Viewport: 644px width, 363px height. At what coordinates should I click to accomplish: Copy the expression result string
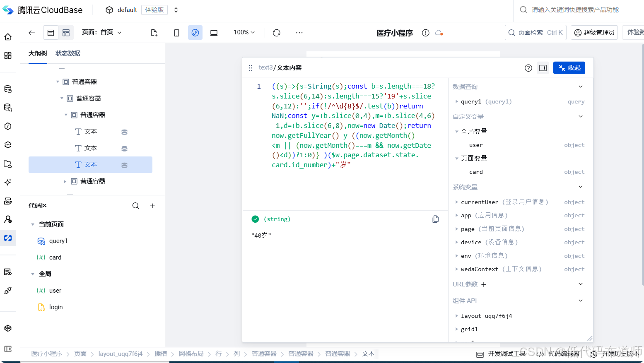point(436,219)
